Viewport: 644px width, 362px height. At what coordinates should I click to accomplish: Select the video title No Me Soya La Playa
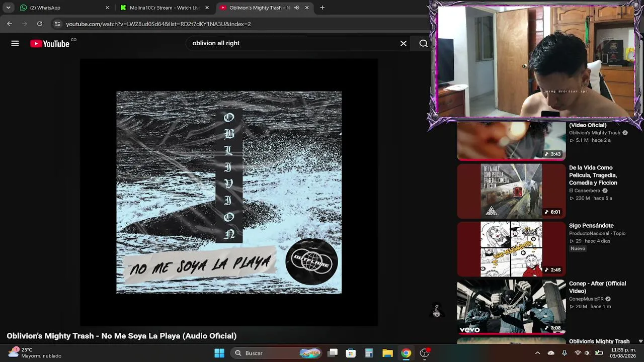point(121,336)
